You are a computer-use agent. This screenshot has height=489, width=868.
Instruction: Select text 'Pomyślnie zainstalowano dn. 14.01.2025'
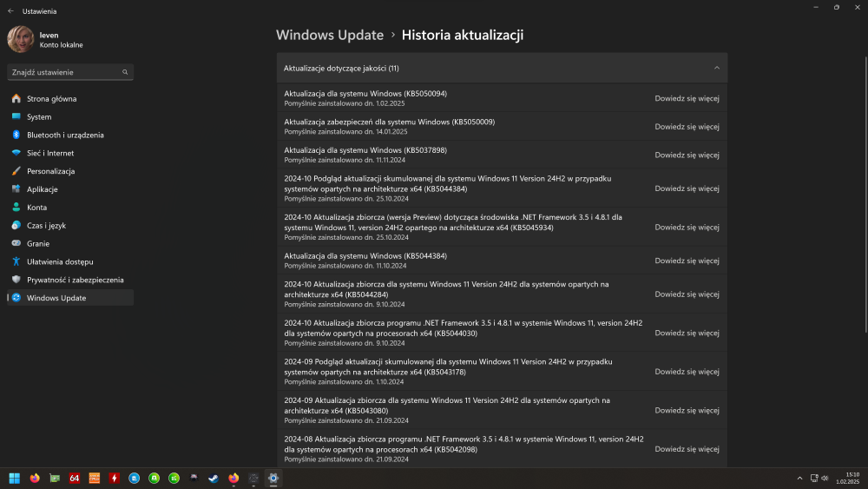(x=345, y=132)
